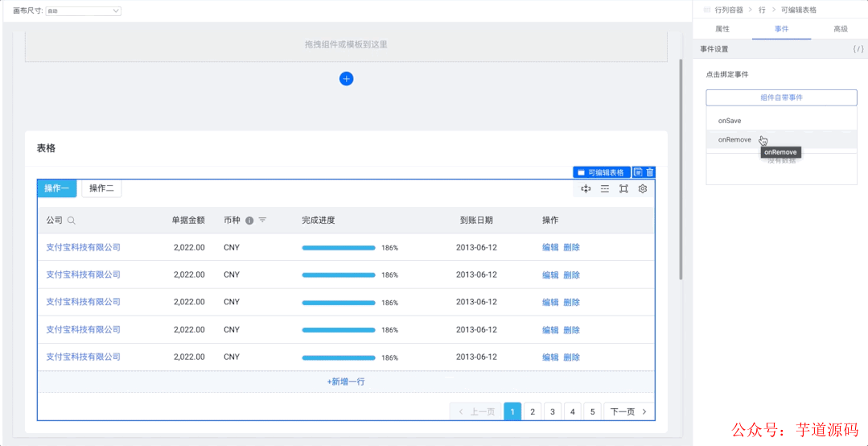Click 行列容器 in the breadcrumb

click(727, 10)
